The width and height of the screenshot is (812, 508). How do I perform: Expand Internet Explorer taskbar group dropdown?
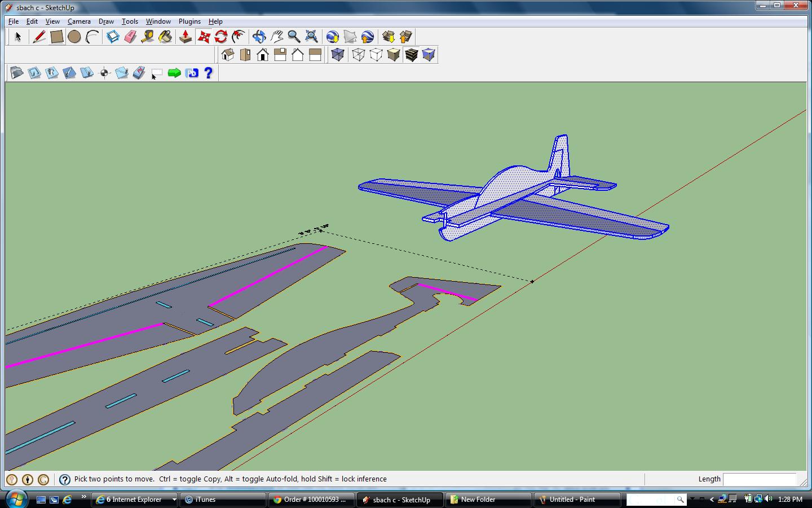(174, 500)
